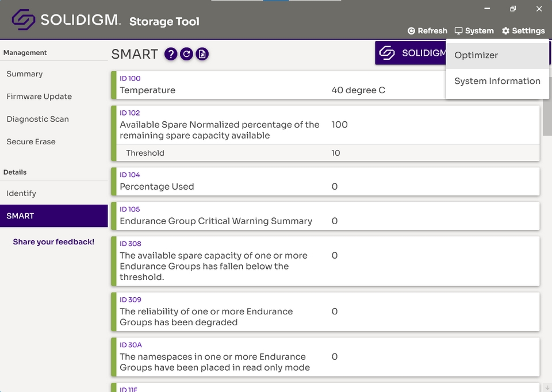This screenshot has width=552, height=392.
Task: Select Identify under Details
Action: tap(54, 194)
